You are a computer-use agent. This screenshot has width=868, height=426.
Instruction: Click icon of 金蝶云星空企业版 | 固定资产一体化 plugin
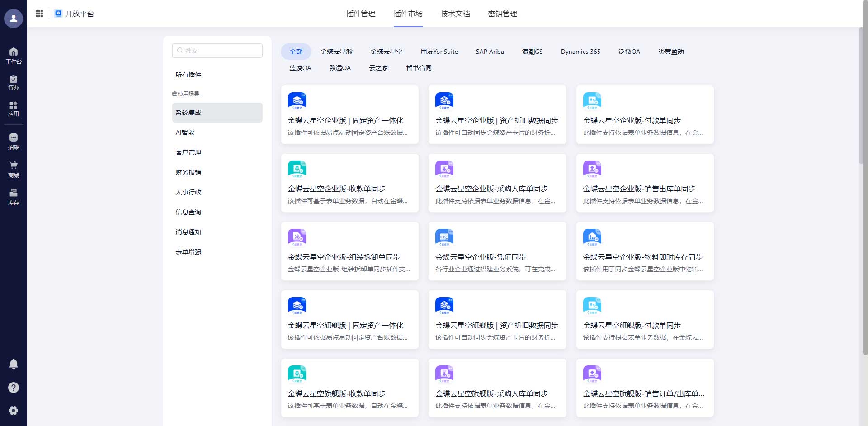(297, 101)
